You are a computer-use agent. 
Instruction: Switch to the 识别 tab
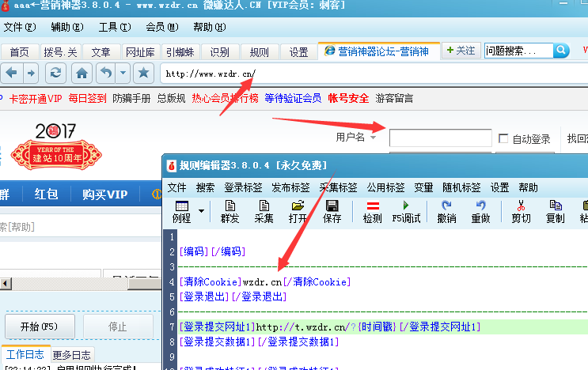[220, 52]
